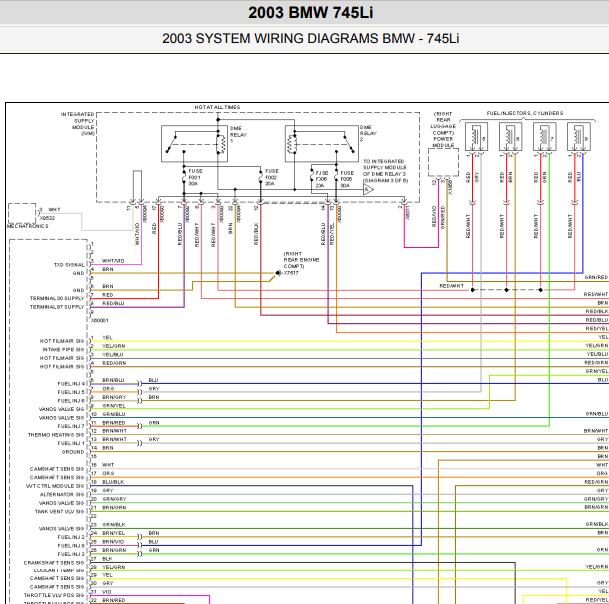This screenshot has width=609, height=604.
Task: Click the "INTAKE PIPE SIG" pin label
Action: point(63,350)
